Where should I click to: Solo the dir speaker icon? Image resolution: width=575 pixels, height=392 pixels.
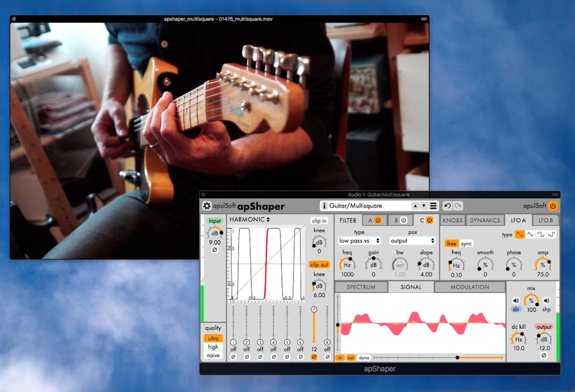point(516,301)
